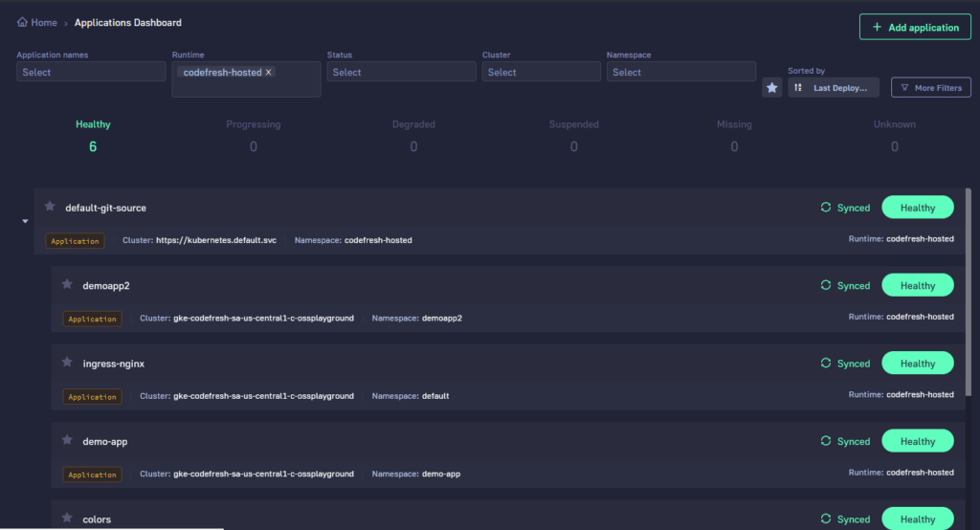
Task: Click the plus icon in Add application
Action: pyautogui.click(x=877, y=27)
